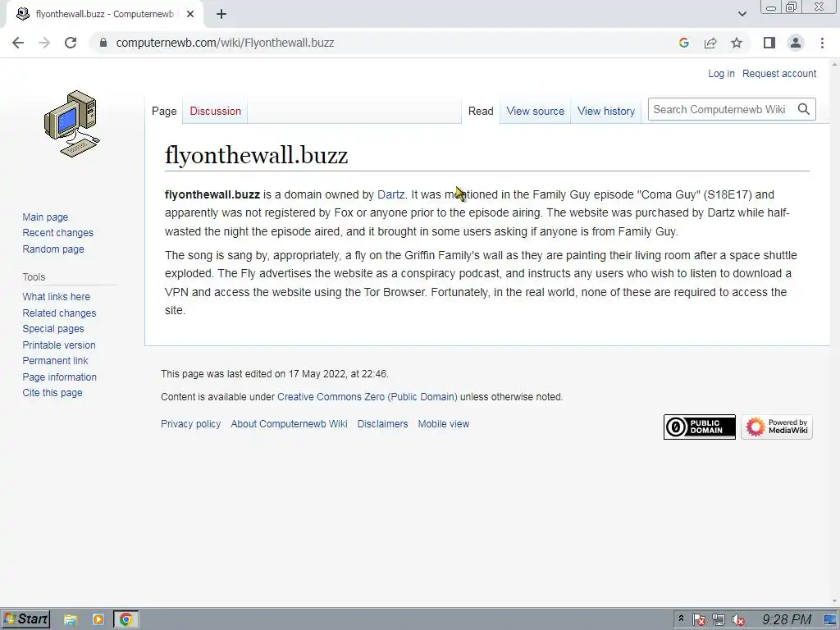This screenshot has width=840, height=630.
Task: Click the network tray icon
Action: click(x=719, y=620)
